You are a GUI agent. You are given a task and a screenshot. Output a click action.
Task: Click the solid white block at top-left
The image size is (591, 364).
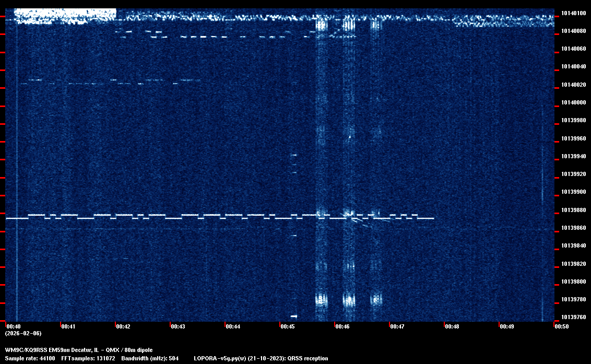65,16
